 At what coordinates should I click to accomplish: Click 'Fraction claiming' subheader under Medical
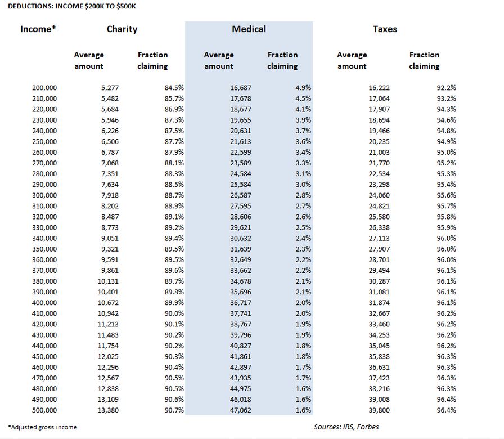tap(282, 60)
